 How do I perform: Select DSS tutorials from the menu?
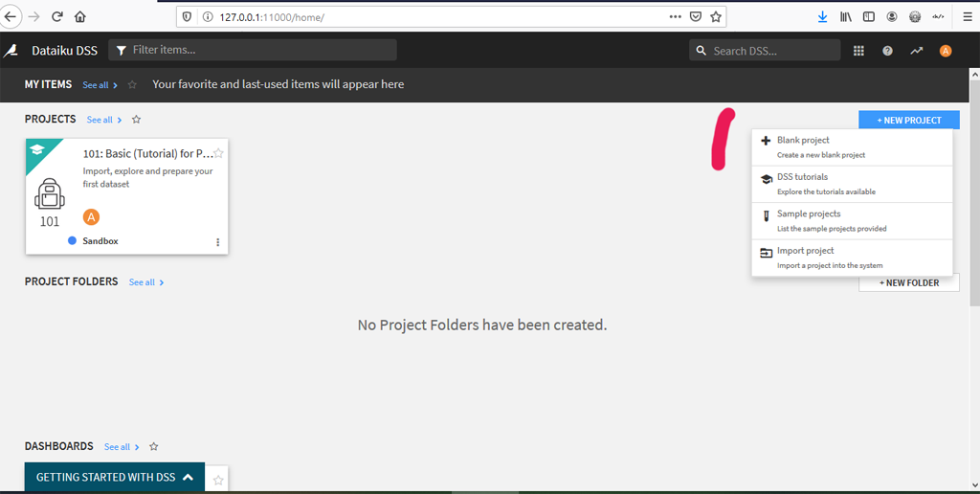coord(852,184)
